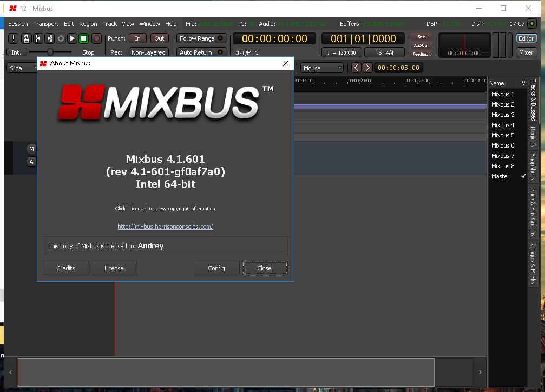The height and width of the screenshot is (392, 545).
Task: Open the Mouse edit point dropdown
Action: 322,68
